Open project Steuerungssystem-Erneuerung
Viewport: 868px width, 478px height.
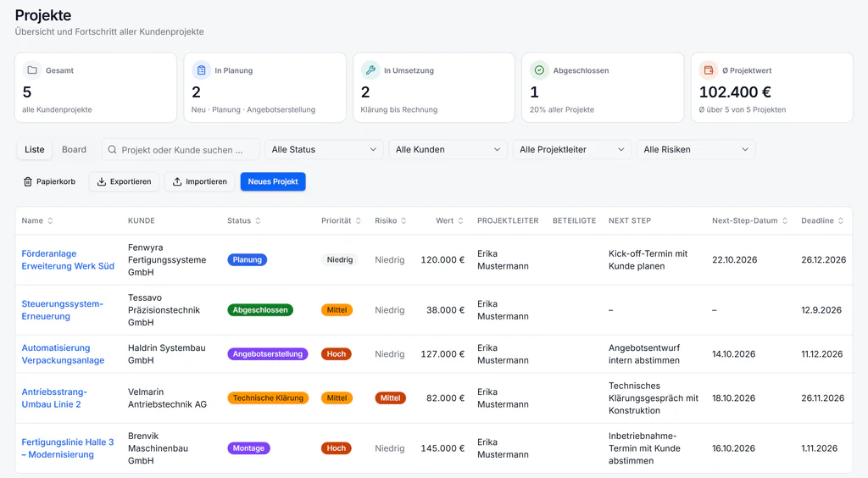(62, 310)
